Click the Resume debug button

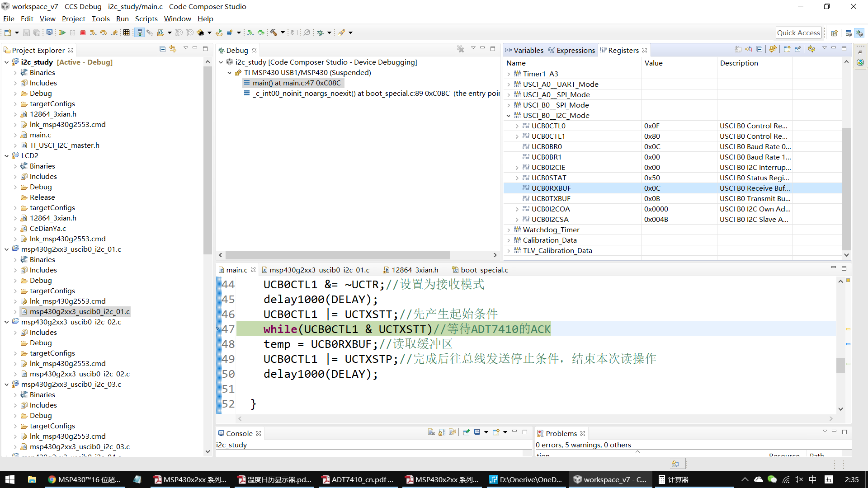[62, 33]
